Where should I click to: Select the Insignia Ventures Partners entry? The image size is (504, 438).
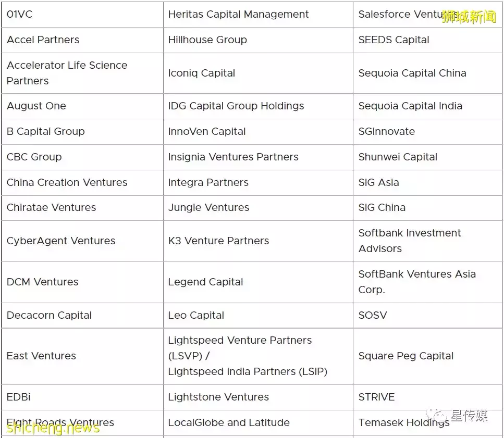pyautogui.click(x=233, y=157)
